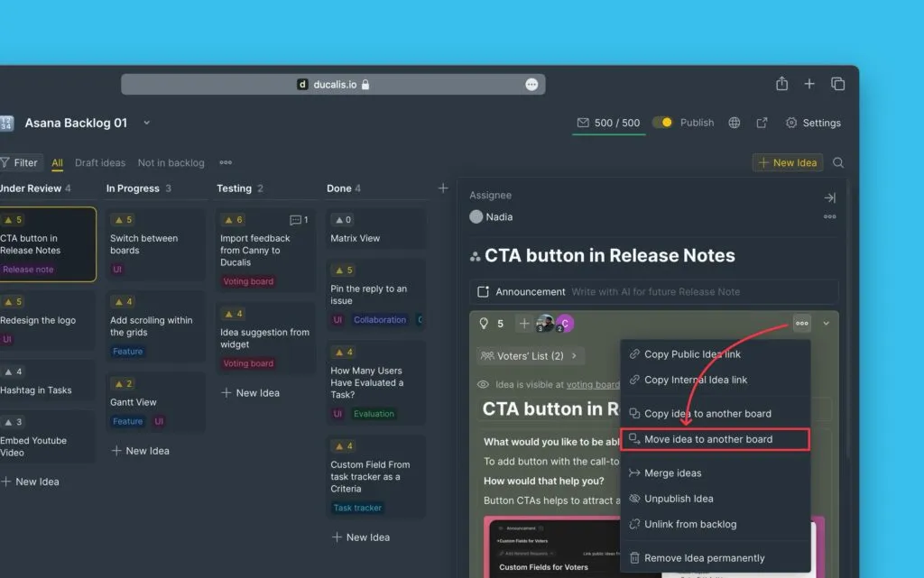Click the chevron next to the idea options button

tap(826, 323)
